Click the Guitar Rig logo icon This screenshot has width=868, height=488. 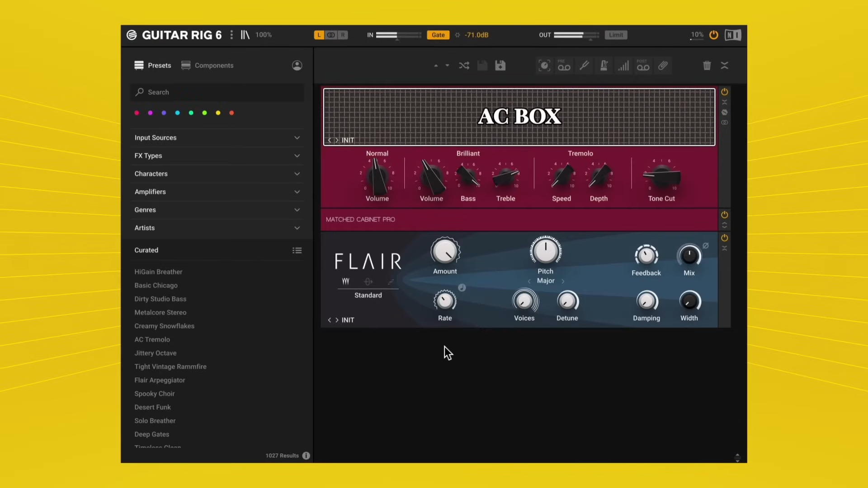click(x=132, y=35)
